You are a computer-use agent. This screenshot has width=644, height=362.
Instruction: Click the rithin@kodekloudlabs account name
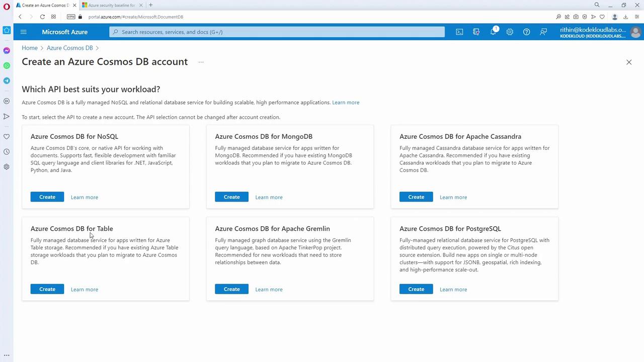[593, 29]
